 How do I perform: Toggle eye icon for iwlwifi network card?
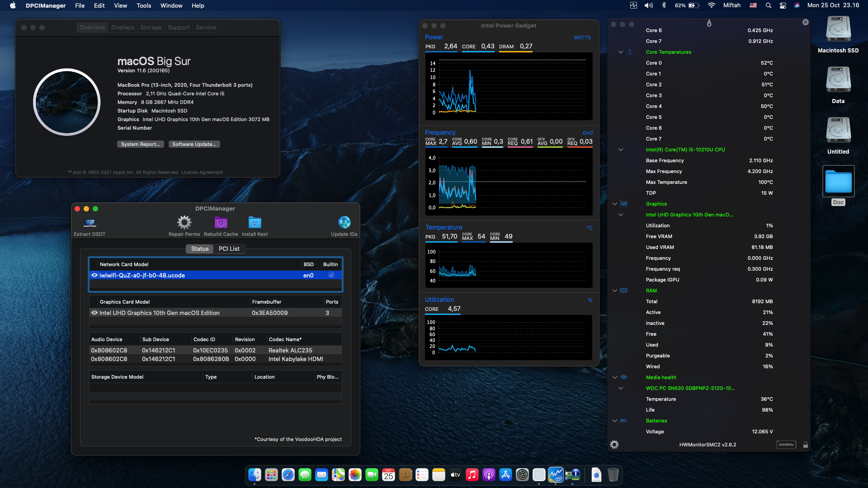click(x=94, y=275)
